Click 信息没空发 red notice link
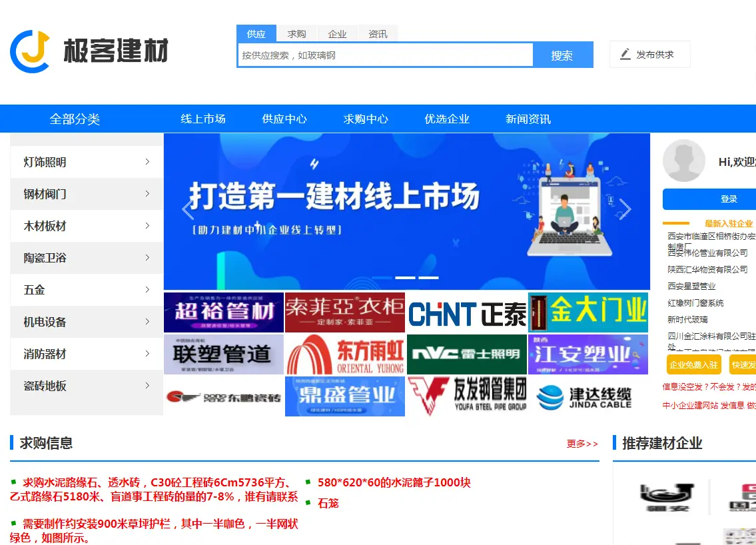756x545 pixels. click(x=709, y=387)
